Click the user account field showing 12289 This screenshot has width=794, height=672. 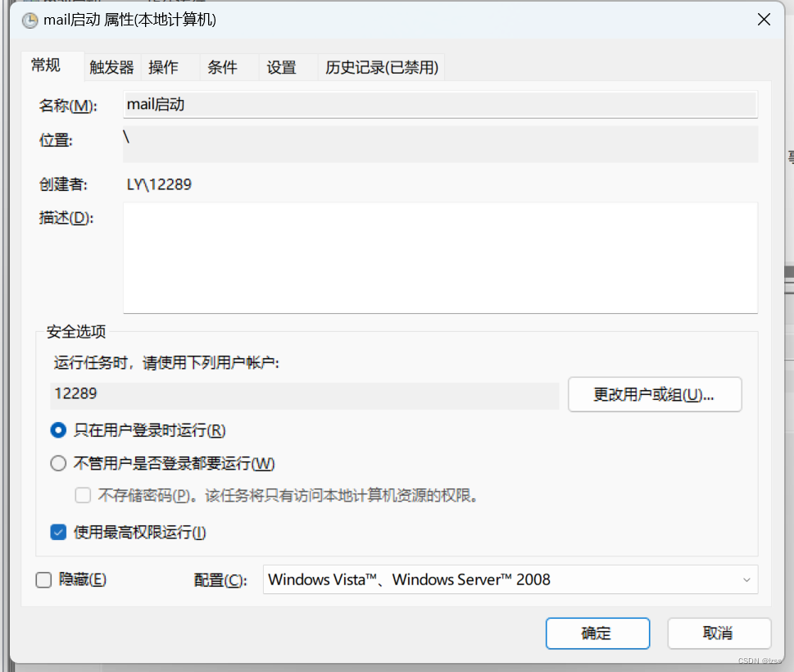[304, 394]
